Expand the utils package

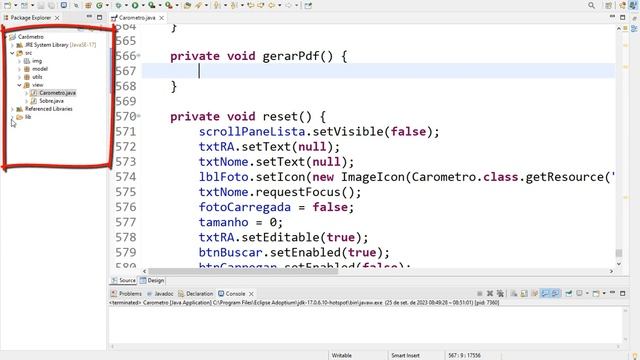(19, 77)
